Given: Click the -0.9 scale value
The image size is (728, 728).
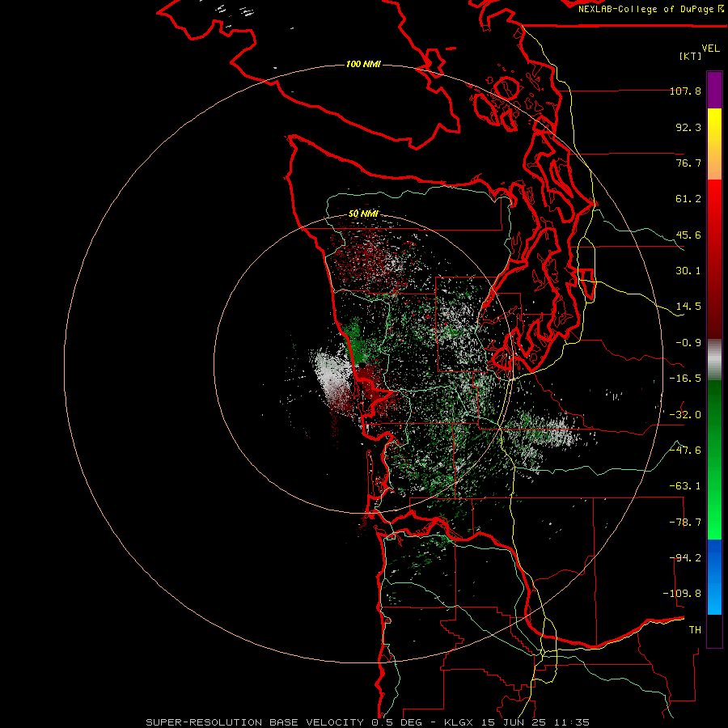Looking at the screenshot, I should (x=688, y=343).
